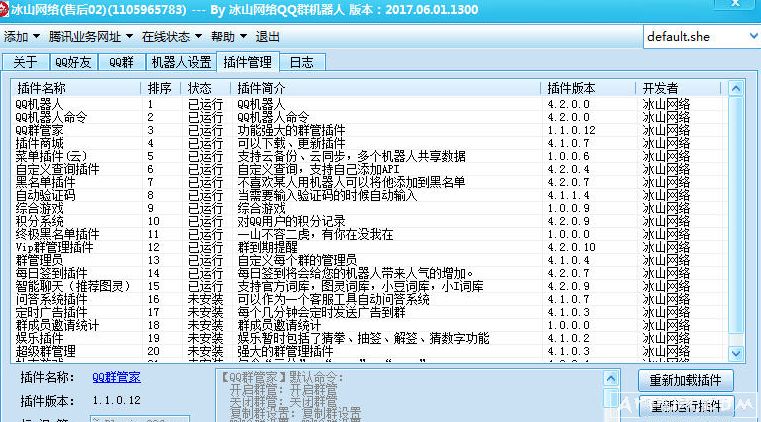Open the 帮助 menu
This screenshot has height=422, width=761.
[229, 37]
